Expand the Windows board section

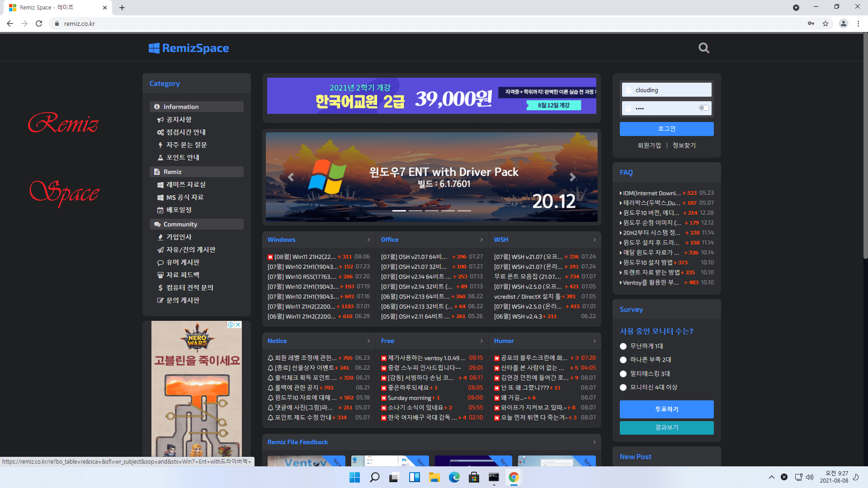pos(368,239)
